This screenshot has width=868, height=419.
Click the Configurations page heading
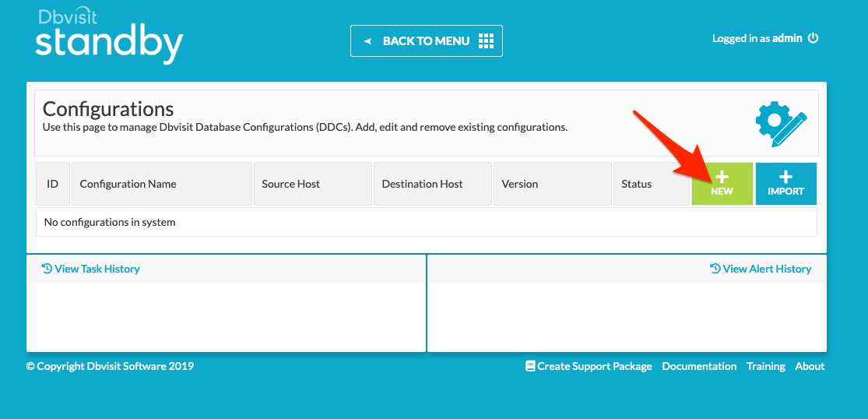(108, 109)
